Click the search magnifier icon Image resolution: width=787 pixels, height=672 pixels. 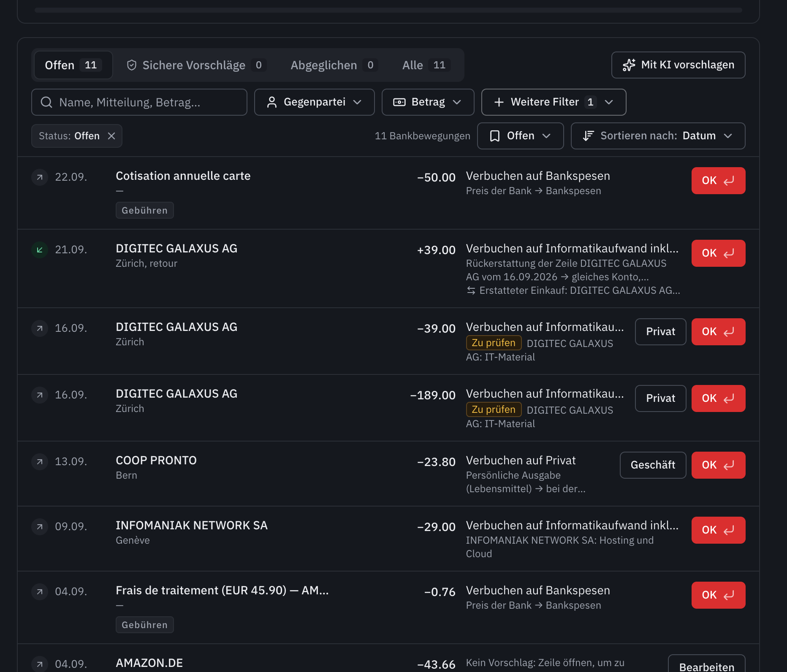(46, 102)
